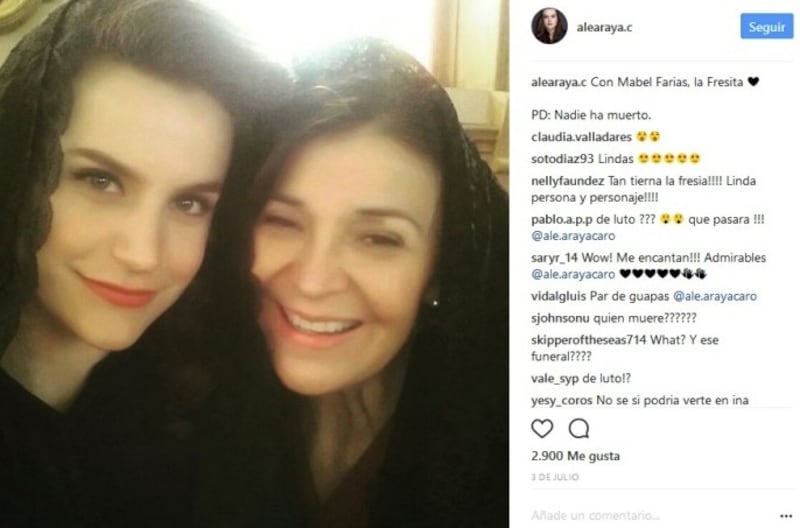Follow @ale.arayacaro mention in vidalgluis comment
Image resolution: width=800 pixels, height=528 pixels.
(715, 296)
